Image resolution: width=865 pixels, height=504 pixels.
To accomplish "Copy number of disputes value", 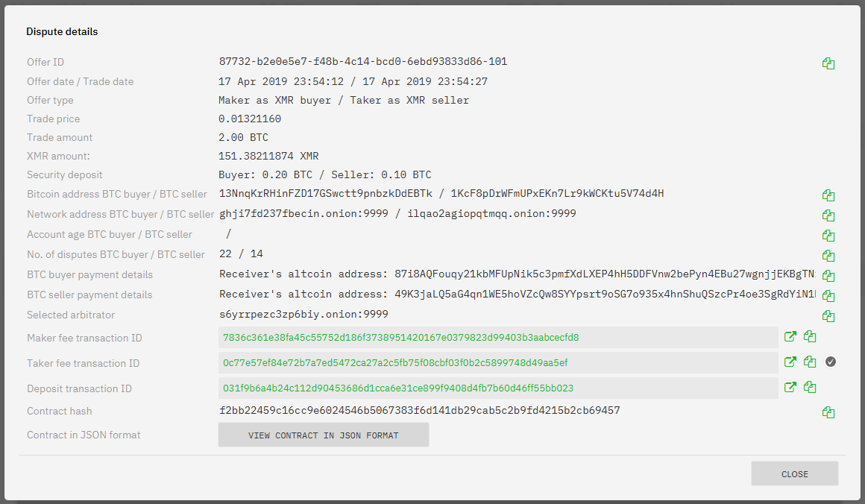I will pos(828,256).
